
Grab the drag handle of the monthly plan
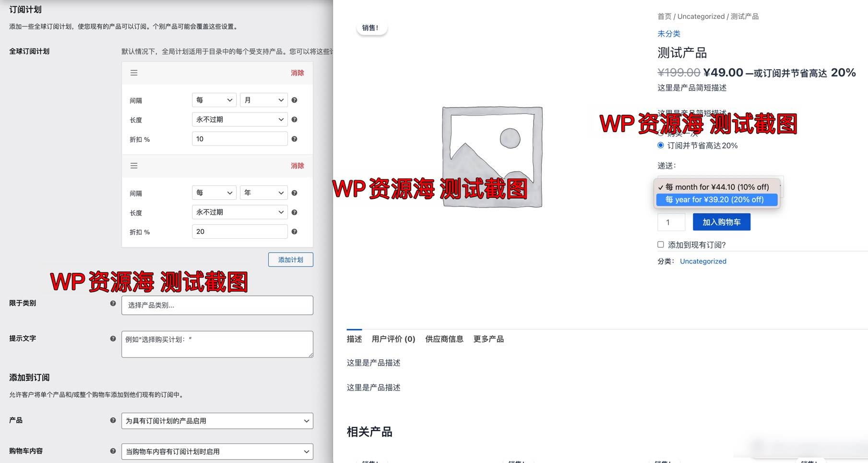(134, 73)
